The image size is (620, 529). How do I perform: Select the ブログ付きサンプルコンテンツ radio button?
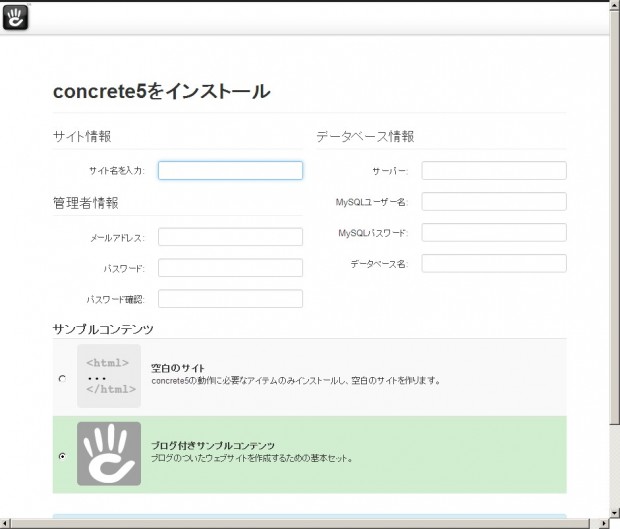click(x=62, y=456)
